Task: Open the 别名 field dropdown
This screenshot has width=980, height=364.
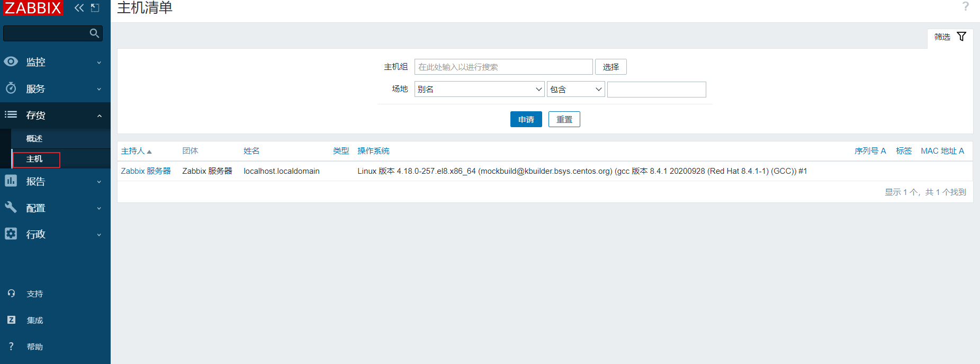Action: click(x=479, y=89)
